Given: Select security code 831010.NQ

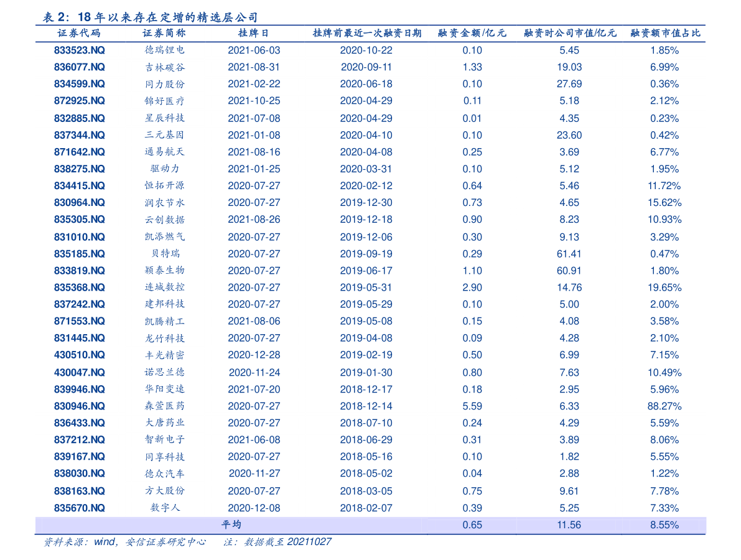Looking at the screenshot, I should pyautogui.click(x=80, y=237).
